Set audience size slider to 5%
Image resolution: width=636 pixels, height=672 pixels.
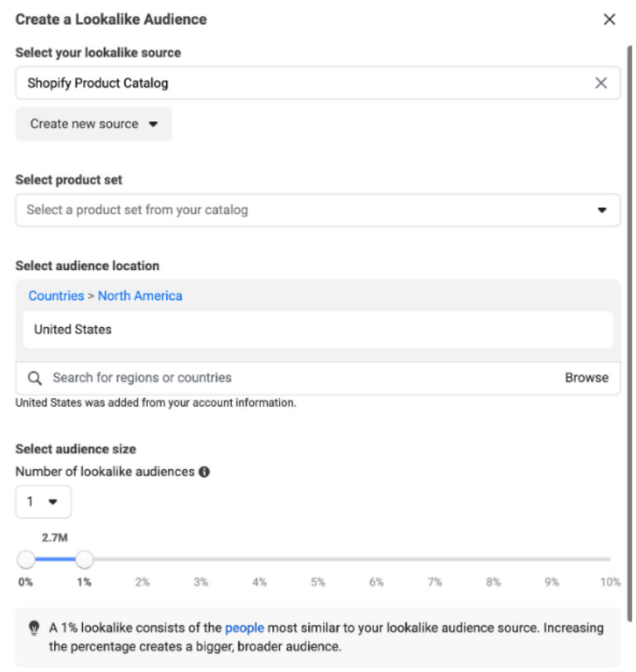(x=318, y=559)
